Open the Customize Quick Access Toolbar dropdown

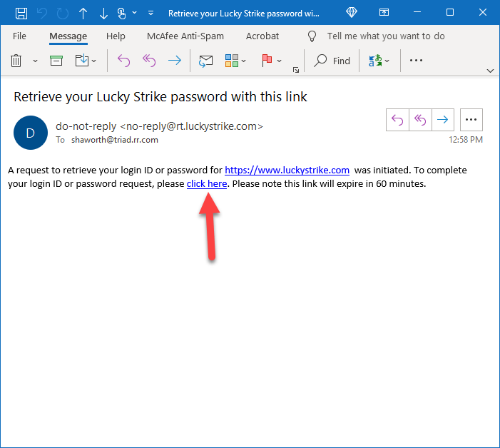[150, 13]
